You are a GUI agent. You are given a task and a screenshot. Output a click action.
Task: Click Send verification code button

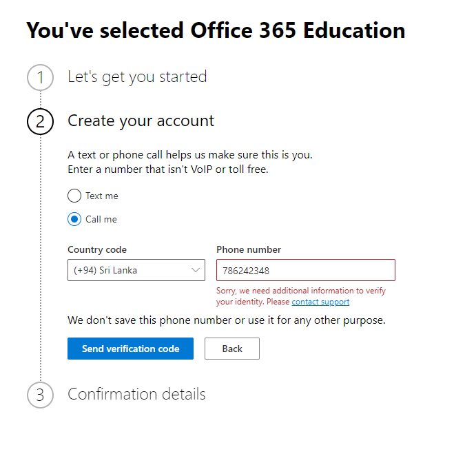coord(130,349)
